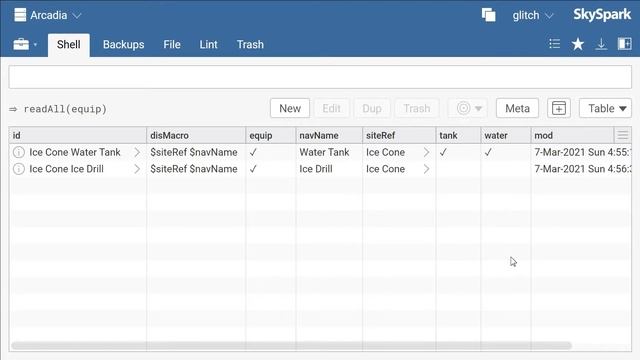This screenshot has width=640, height=360.
Task: Click info icon for Ice Cone Water Tank
Action: coord(19,152)
